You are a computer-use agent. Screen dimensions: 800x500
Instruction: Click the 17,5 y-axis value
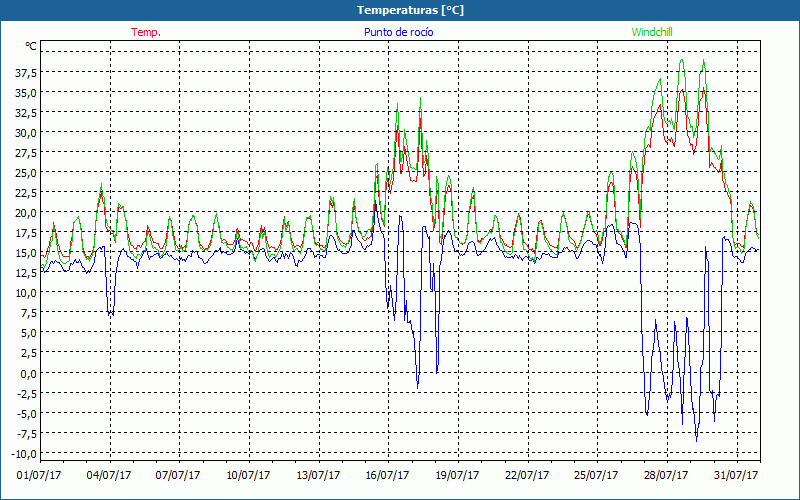pos(26,233)
